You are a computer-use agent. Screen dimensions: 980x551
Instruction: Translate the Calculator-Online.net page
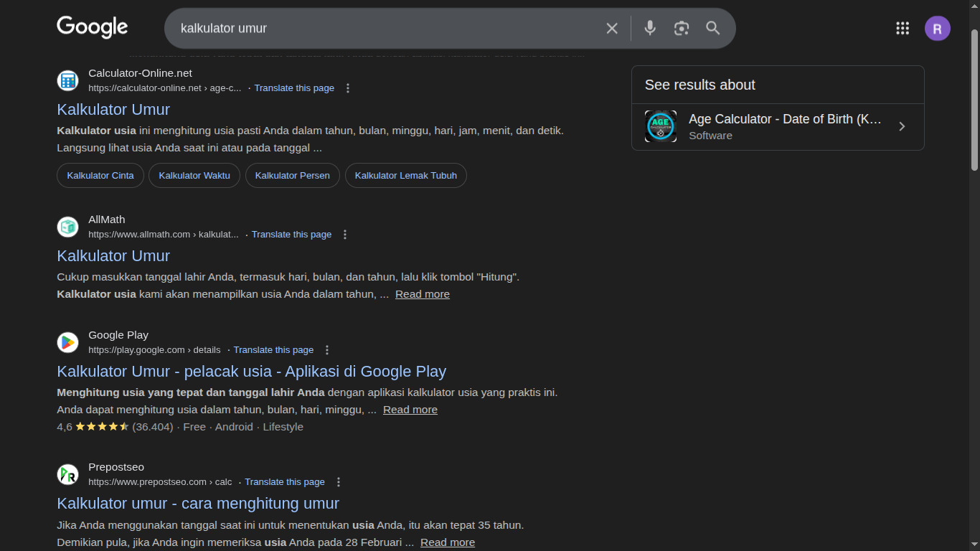tap(294, 88)
